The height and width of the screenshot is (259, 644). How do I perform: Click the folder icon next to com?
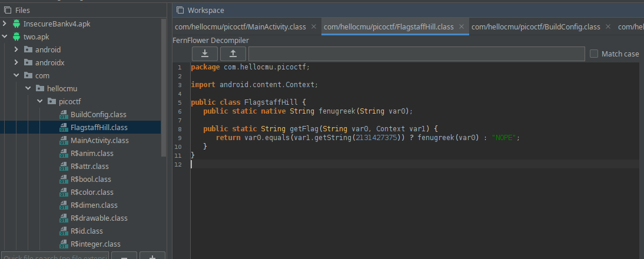[x=28, y=75]
